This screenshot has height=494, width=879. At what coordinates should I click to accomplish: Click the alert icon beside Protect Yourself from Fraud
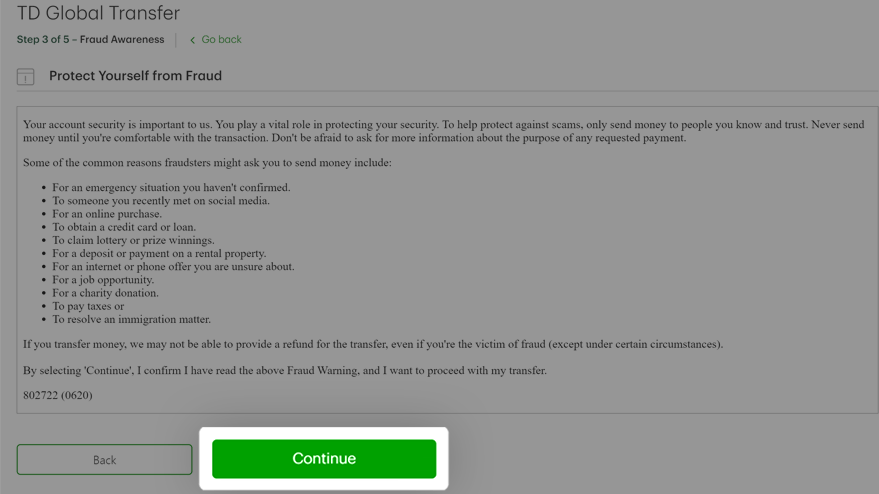tap(26, 77)
